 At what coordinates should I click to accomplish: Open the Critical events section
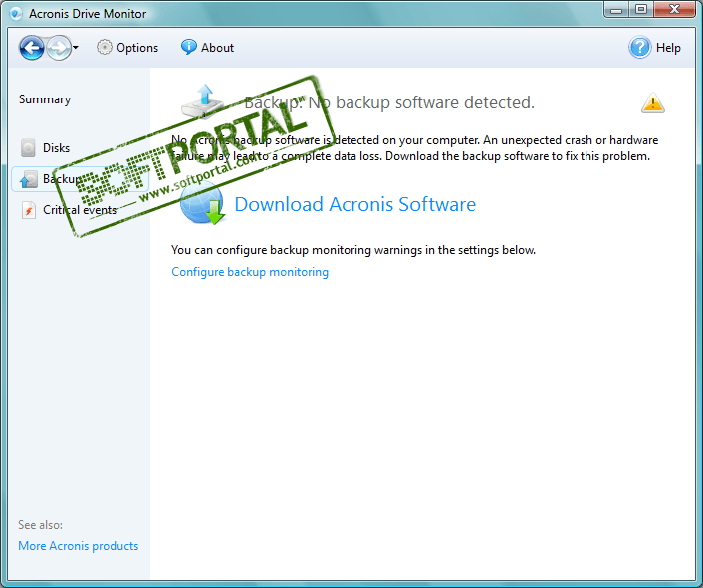pyautogui.click(x=80, y=210)
